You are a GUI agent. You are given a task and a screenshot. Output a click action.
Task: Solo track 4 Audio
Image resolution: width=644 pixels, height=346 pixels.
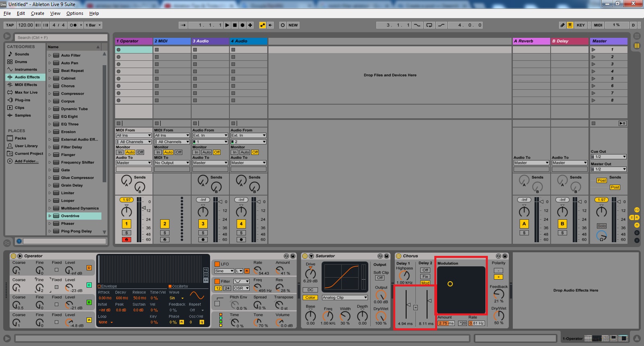[x=241, y=233]
